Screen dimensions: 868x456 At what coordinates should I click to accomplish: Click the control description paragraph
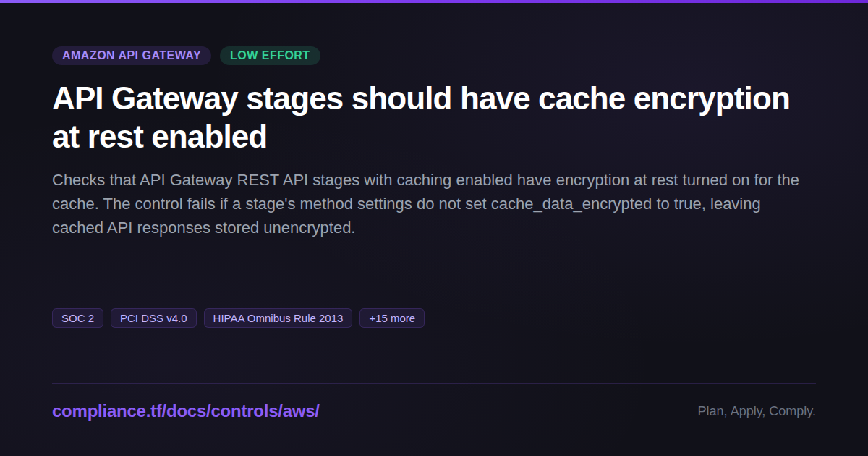[x=425, y=204]
